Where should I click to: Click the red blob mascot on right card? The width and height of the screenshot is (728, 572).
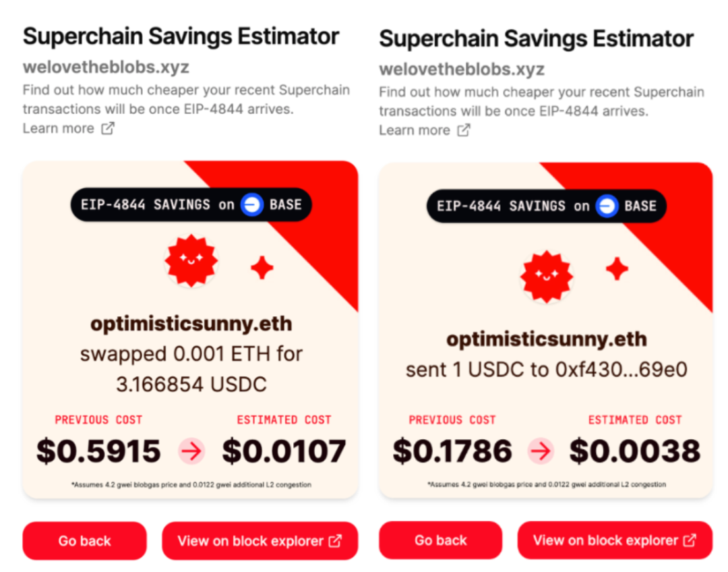click(x=547, y=276)
